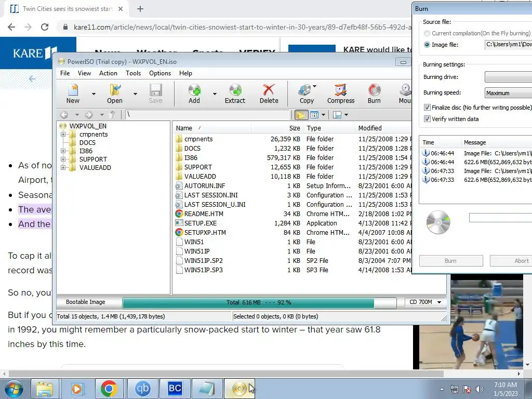This screenshot has width=532, height=399.
Task: Click the PowerISO path input field
Action: (x=208, y=115)
